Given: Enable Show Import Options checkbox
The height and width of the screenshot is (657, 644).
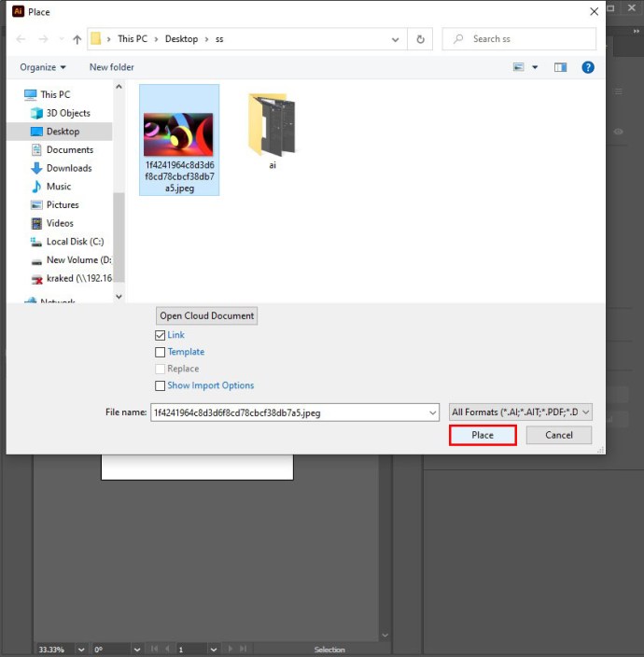Looking at the screenshot, I should [161, 385].
